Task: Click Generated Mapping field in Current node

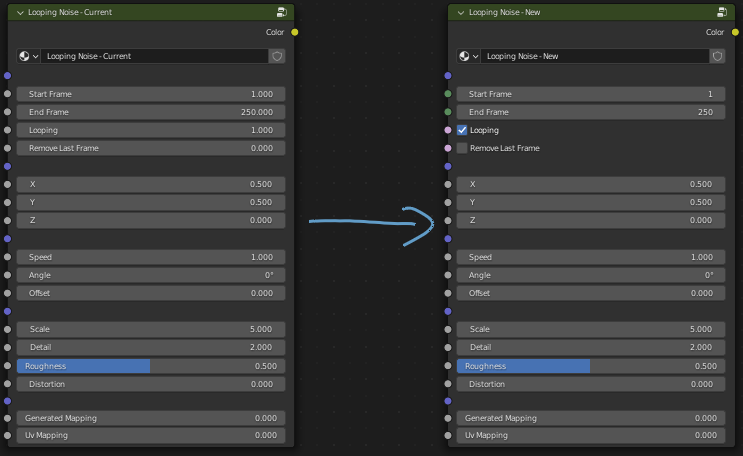Action: pos(151,418)
